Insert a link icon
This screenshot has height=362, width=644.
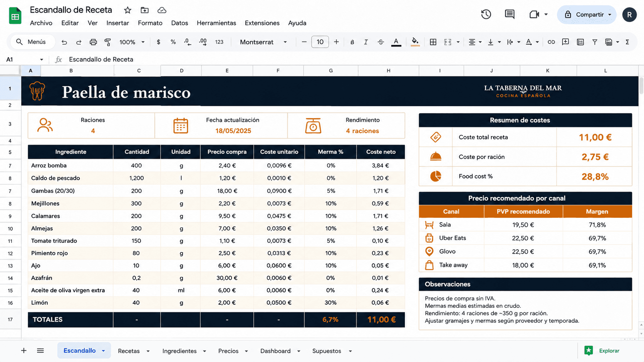[551, 42]
